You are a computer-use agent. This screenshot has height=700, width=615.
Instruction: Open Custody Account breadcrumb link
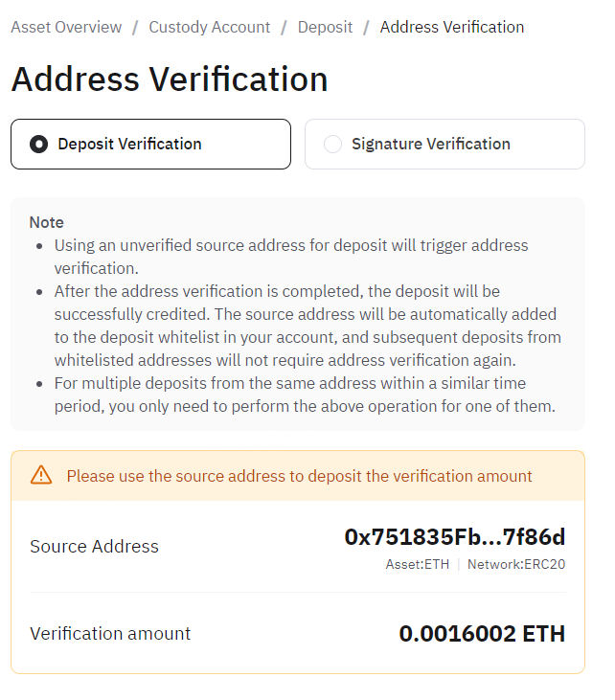[x=209, y=27]
